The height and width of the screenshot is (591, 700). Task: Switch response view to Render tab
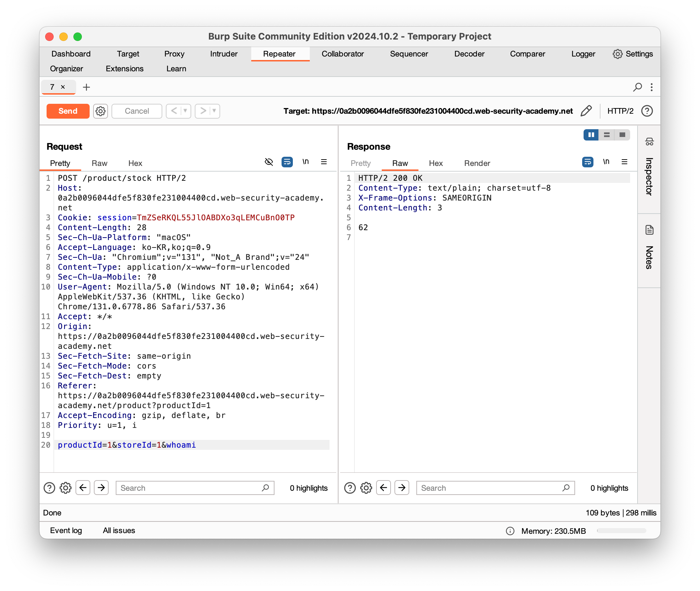pos(477,163)
